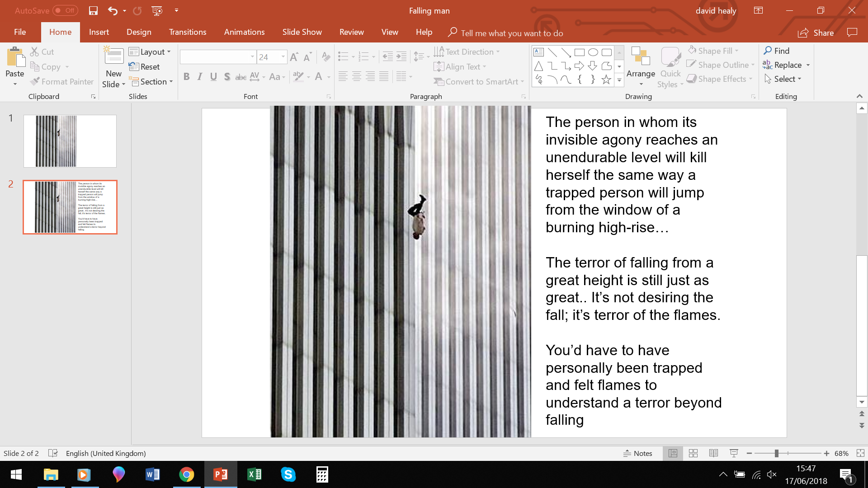Open Customize Quick Access Toolbar dropdown
The width and height of the screenshot is (868, 488).
click(x=176, y=10)
